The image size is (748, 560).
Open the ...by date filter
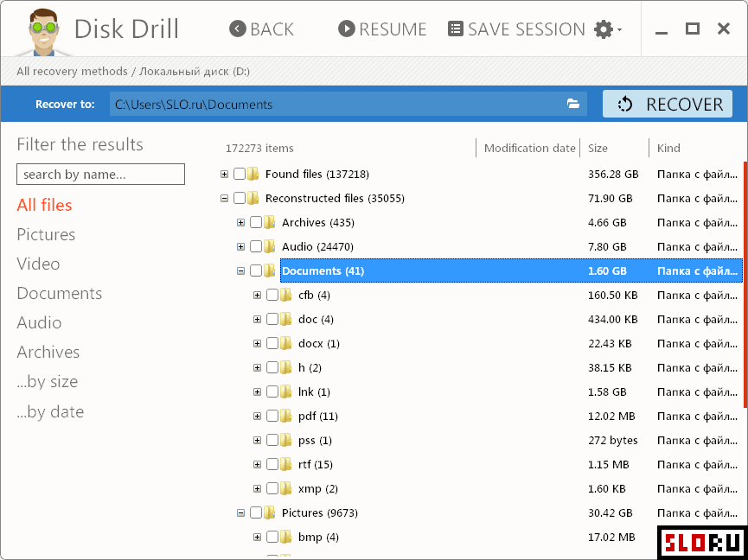pyautogui.click(x=50, y=411)
